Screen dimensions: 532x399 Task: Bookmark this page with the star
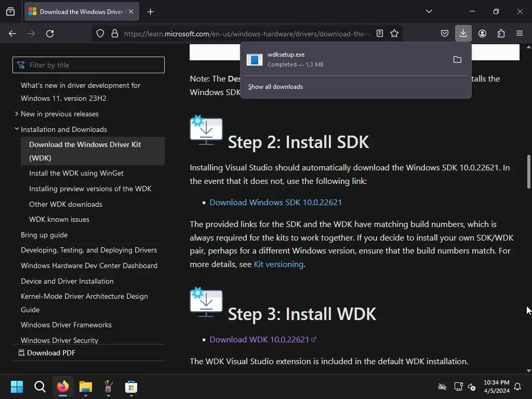[394, 34]
